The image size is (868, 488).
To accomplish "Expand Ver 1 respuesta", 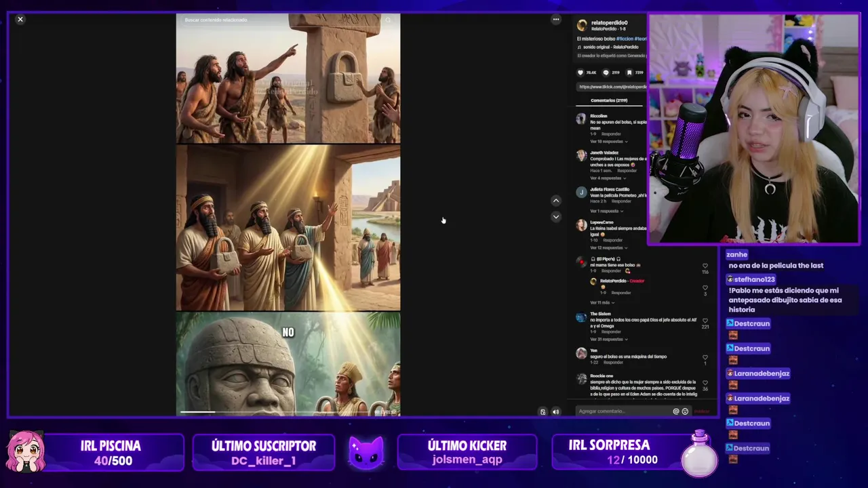I will [x=606, y=211].
